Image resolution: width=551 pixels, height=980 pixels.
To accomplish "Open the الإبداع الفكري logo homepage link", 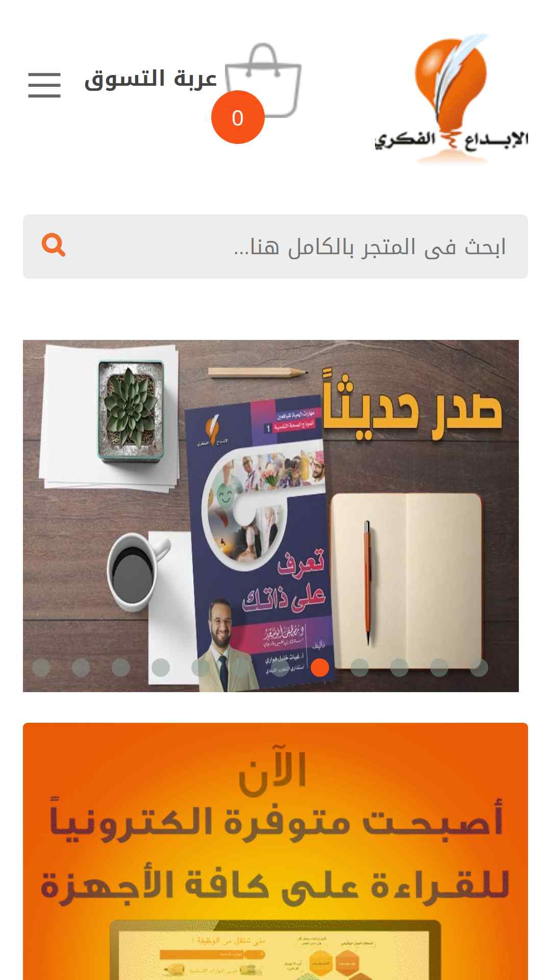I will click(x=451, y=99).
